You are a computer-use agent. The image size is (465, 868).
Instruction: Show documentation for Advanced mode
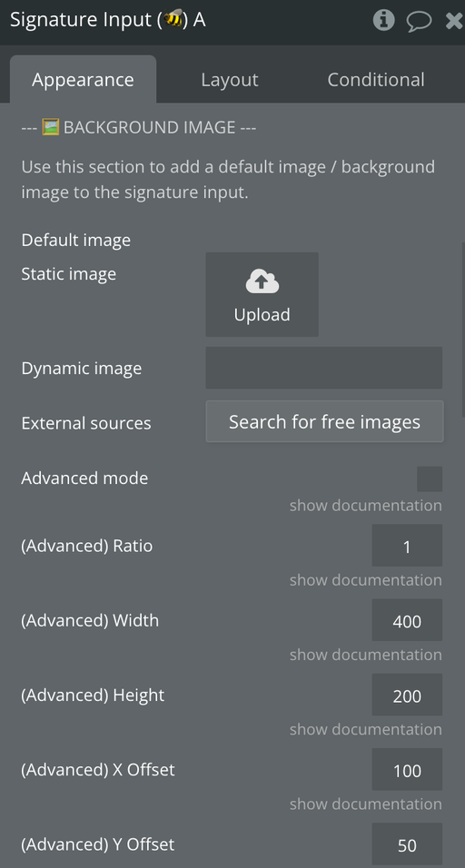click(365, 506)
